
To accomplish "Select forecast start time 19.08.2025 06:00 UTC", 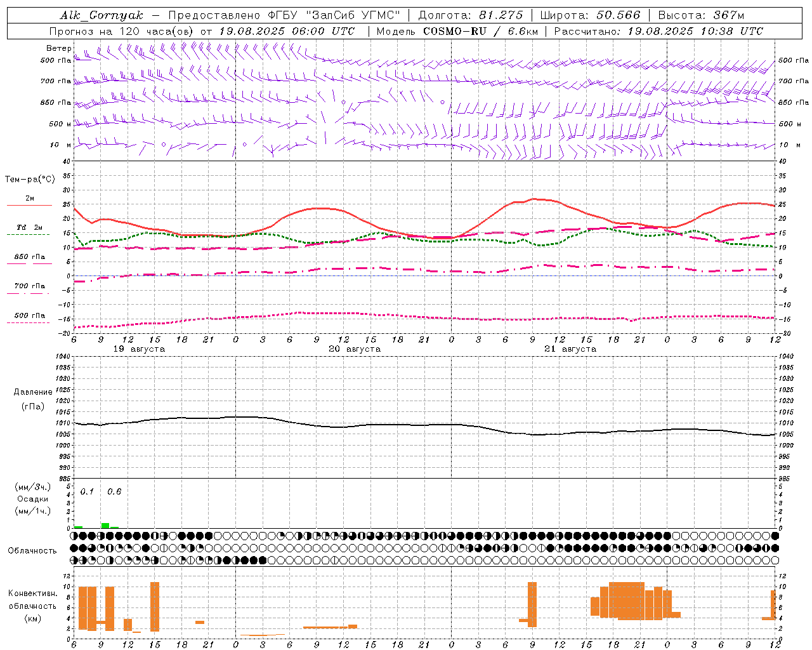I will point(287,31).
